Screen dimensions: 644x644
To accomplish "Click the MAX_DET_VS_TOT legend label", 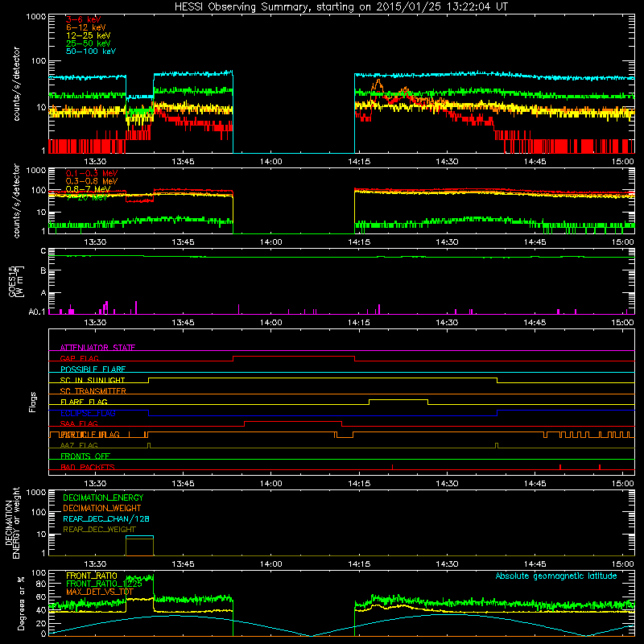I will pos(100,592).
